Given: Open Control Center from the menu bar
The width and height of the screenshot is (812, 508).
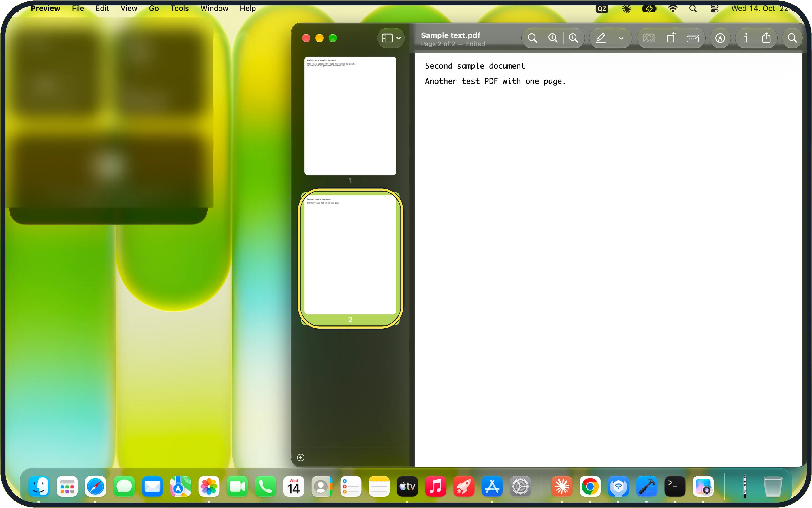Looking at the screenshot, I should (x=714, y=9).
